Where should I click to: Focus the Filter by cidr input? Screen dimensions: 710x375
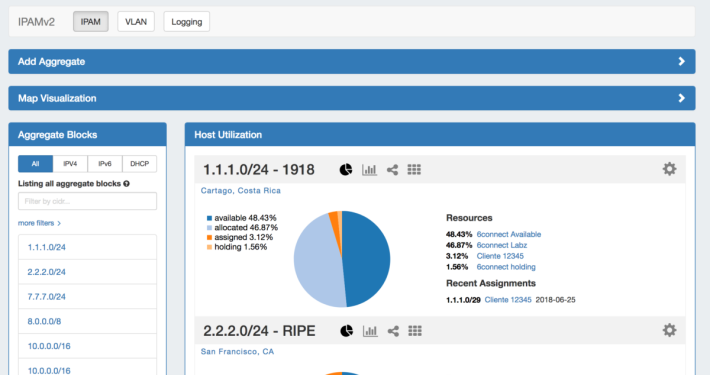click(87, 201)
